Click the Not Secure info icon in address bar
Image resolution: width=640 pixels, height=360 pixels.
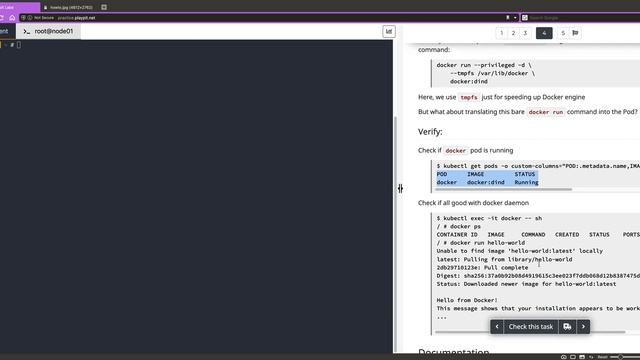[x=30, y=18]
